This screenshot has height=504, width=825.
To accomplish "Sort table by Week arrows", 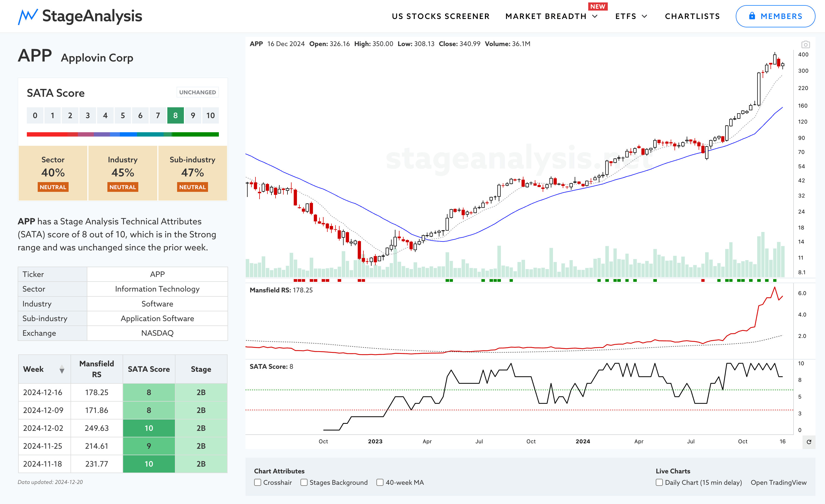I will (62, 369).
